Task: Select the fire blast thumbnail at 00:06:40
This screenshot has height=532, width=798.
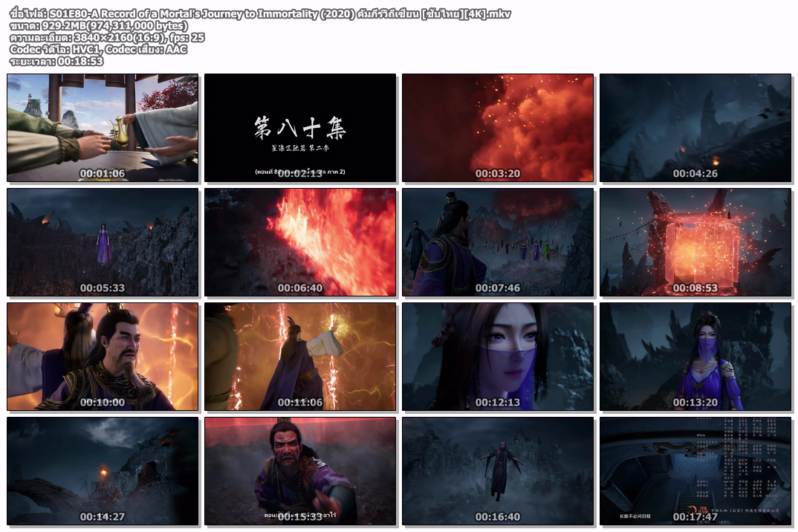Action: click(x=300, y=242)
